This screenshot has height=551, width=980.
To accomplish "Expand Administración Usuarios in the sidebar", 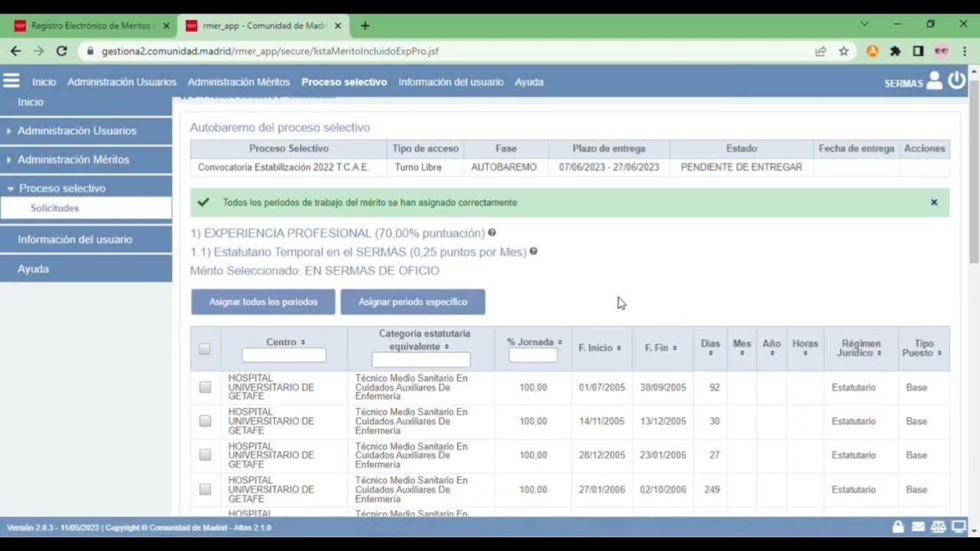I will point(86,131).
